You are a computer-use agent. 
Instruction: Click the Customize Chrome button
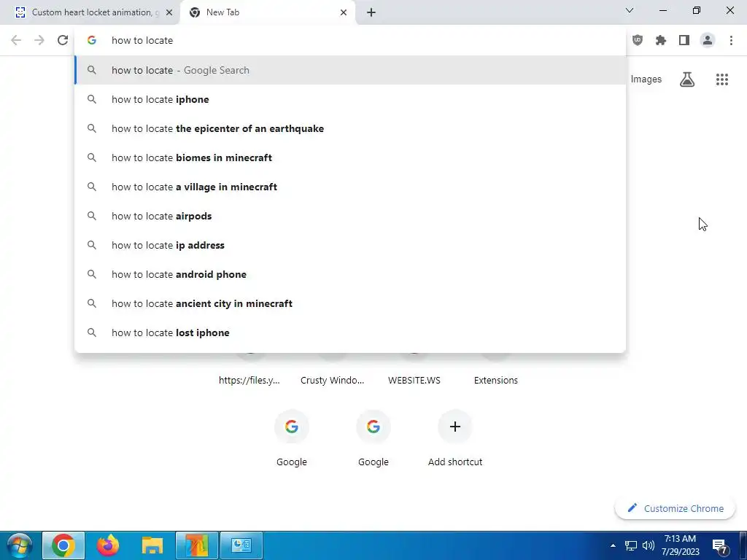tap(676, 508)
